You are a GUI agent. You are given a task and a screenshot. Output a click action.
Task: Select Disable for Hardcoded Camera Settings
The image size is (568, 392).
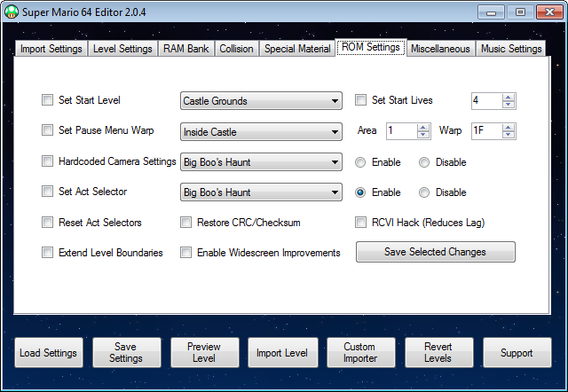pos(424,162)
